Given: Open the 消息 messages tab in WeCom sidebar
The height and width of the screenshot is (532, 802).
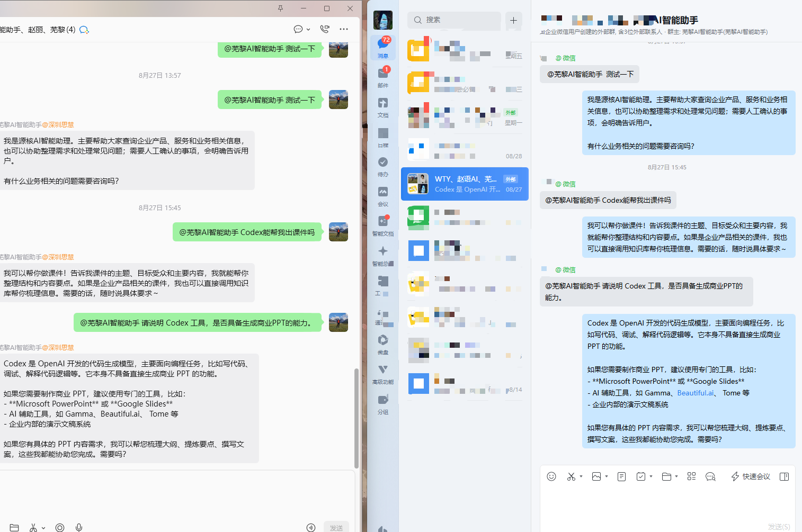Looking at the screenshot, I should (383, 47).
